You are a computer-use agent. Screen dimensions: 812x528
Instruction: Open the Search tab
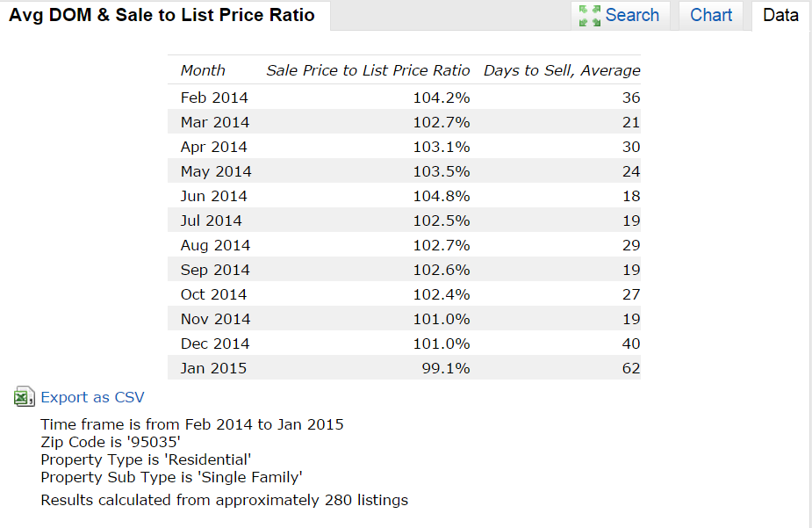tap(621, 16)
